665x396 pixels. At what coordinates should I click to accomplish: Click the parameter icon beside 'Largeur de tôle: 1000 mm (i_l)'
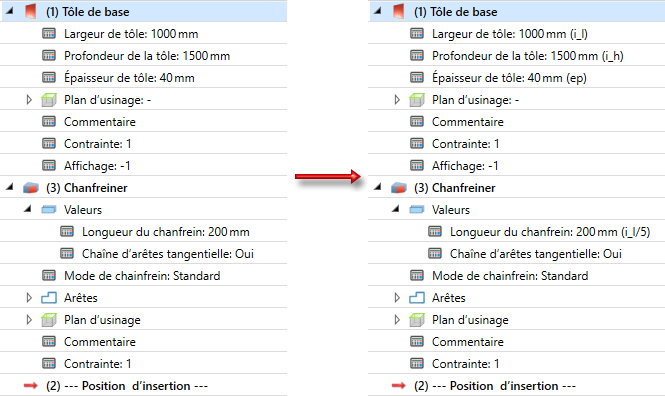click(x=417, y=33)
